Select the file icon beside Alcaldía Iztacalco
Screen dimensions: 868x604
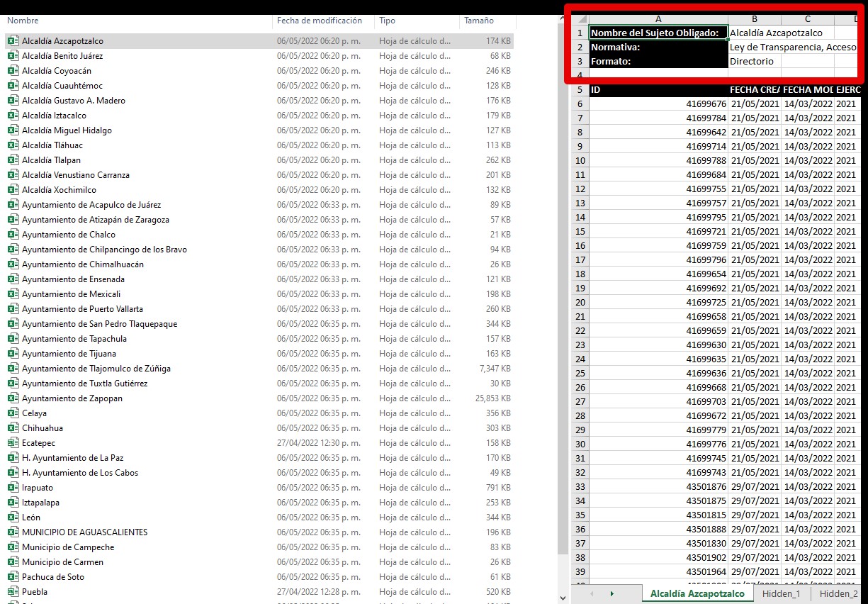click(13, 116)
